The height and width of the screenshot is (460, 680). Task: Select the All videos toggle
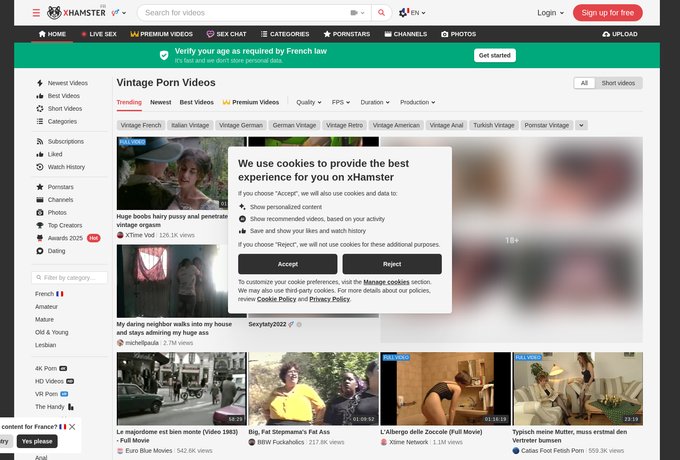coord(584,83)
